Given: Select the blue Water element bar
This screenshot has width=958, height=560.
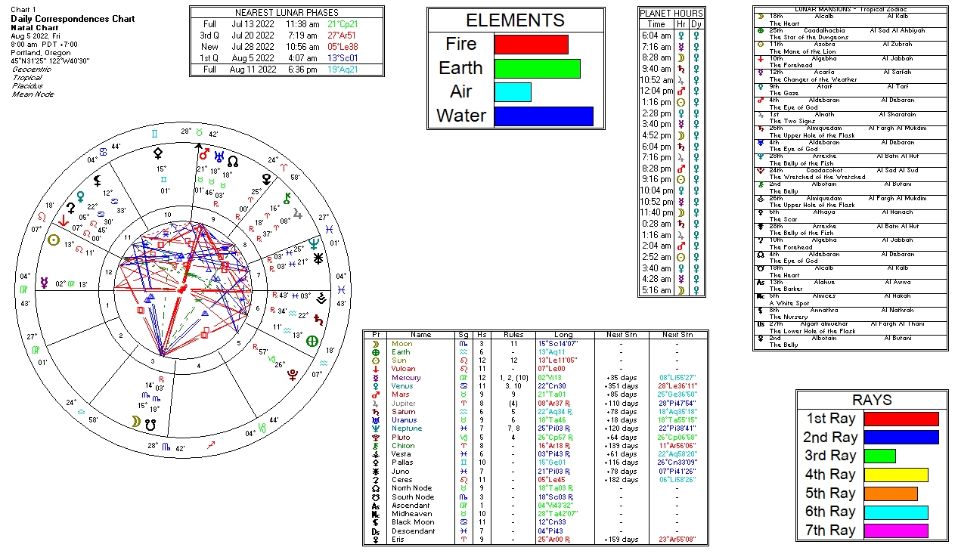Looking at the screenshot, I should click(x=544, y=116).
